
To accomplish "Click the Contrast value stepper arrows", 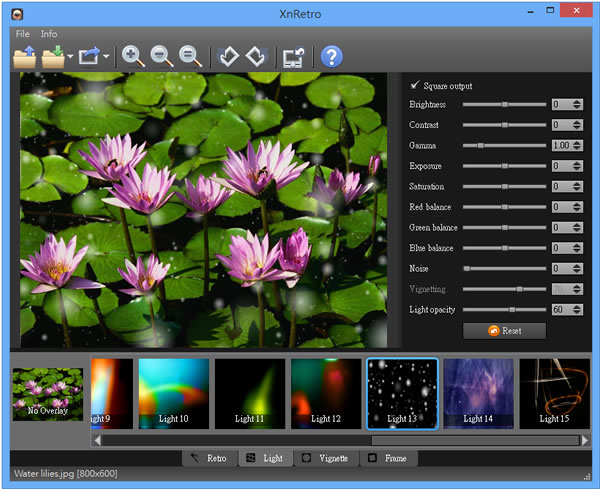I will point(577,125).
